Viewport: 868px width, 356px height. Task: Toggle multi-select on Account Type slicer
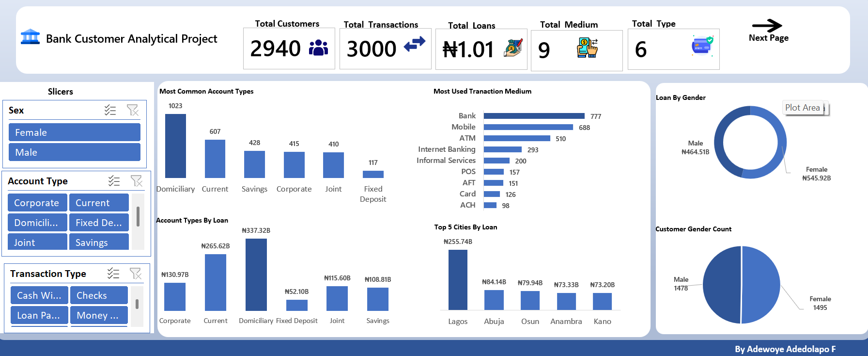point(114,181)
